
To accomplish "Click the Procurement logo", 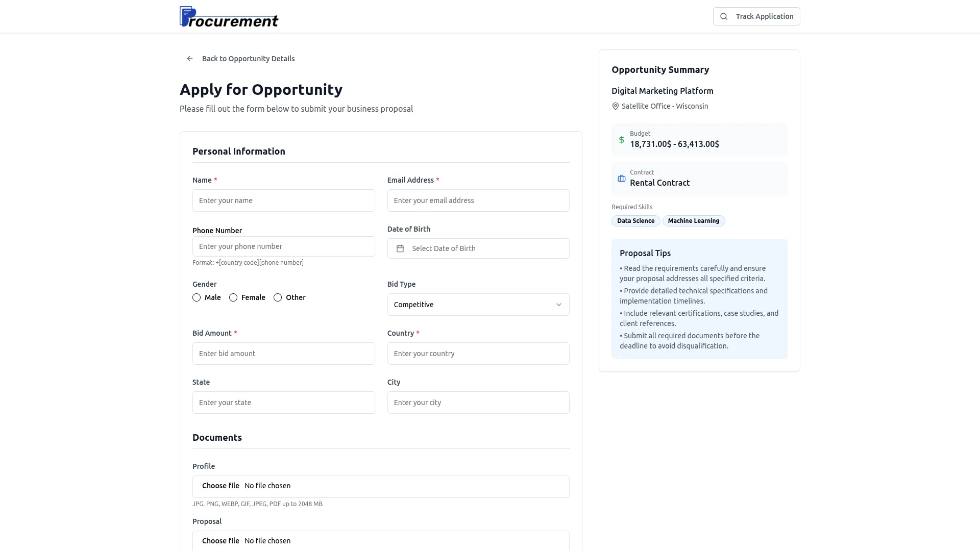I will (x=229, y=16).
